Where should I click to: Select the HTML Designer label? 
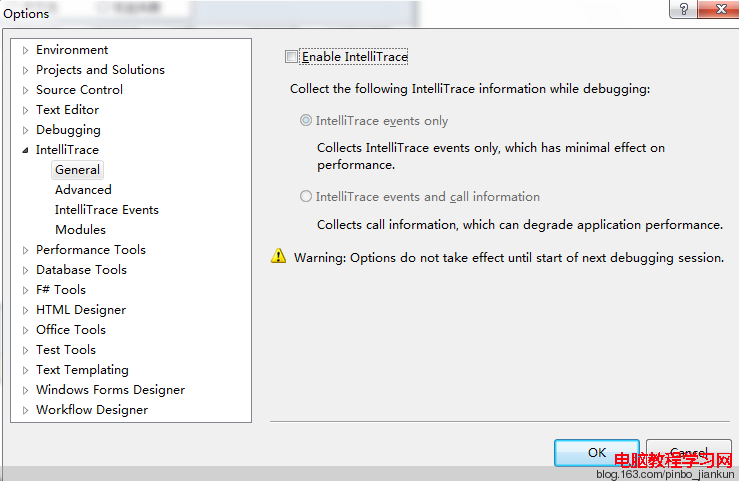point(81,310)
